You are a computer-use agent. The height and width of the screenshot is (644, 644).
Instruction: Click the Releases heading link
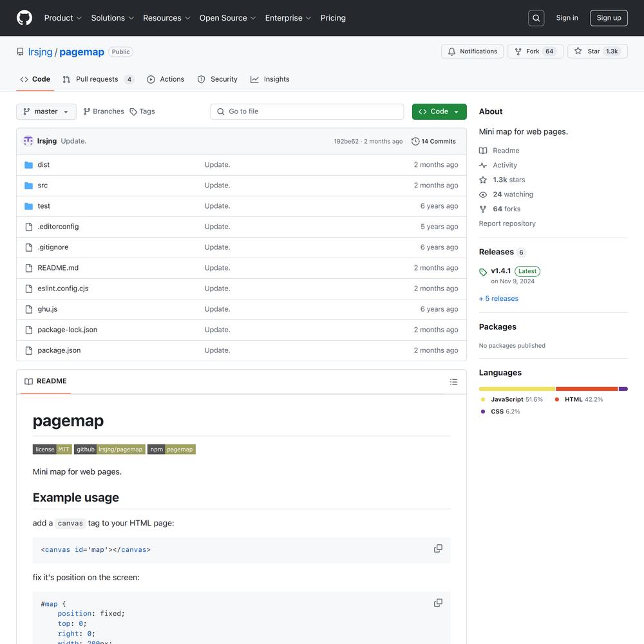[496, 252]
